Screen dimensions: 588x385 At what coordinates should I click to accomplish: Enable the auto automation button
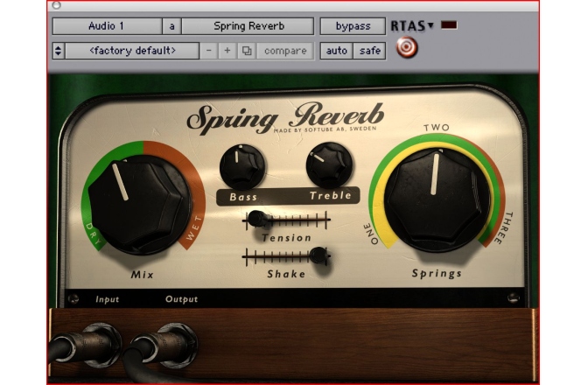[x=336, y=51]
